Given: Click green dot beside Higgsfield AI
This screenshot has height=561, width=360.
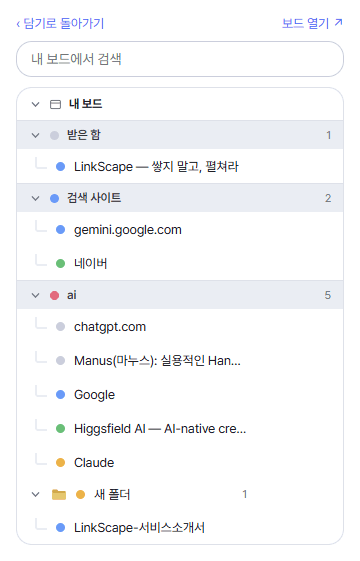Looking at the screenshot, I should [60, 429].
